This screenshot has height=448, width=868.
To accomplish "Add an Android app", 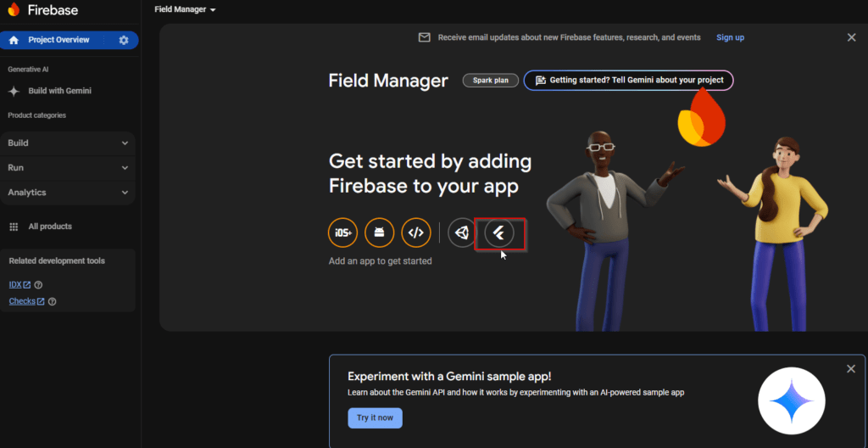I will point(379,232).
